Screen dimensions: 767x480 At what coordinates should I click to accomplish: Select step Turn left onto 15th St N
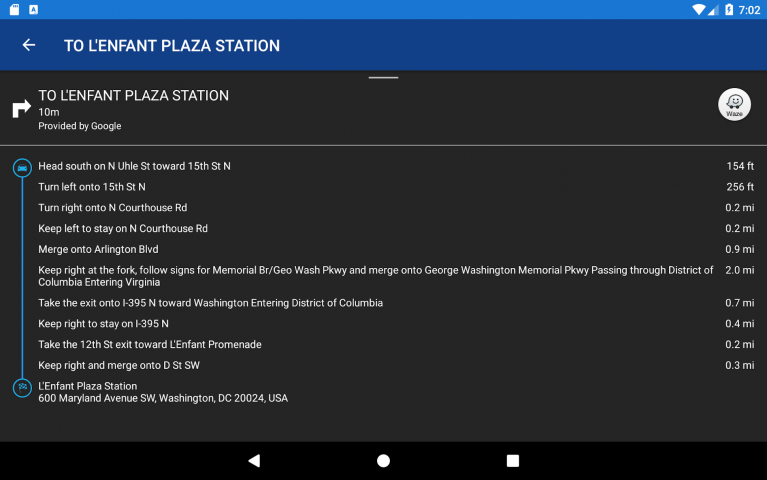92,187
